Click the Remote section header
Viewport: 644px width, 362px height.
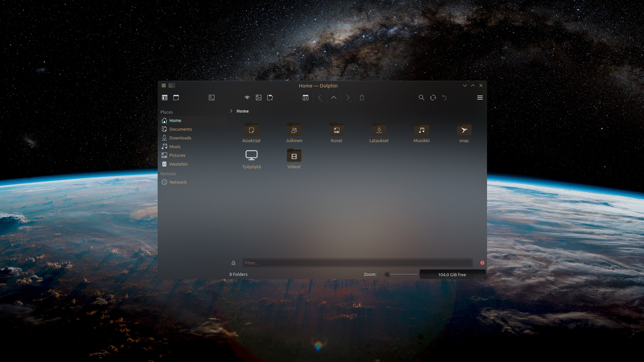[168, 174]
